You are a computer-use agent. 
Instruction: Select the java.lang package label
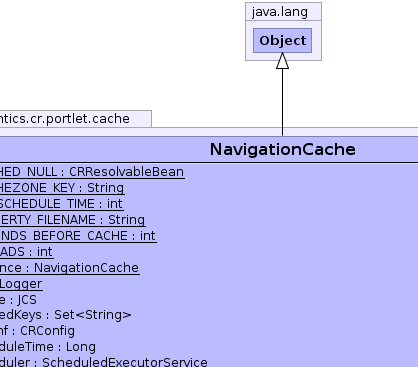(x=280, y=12)
